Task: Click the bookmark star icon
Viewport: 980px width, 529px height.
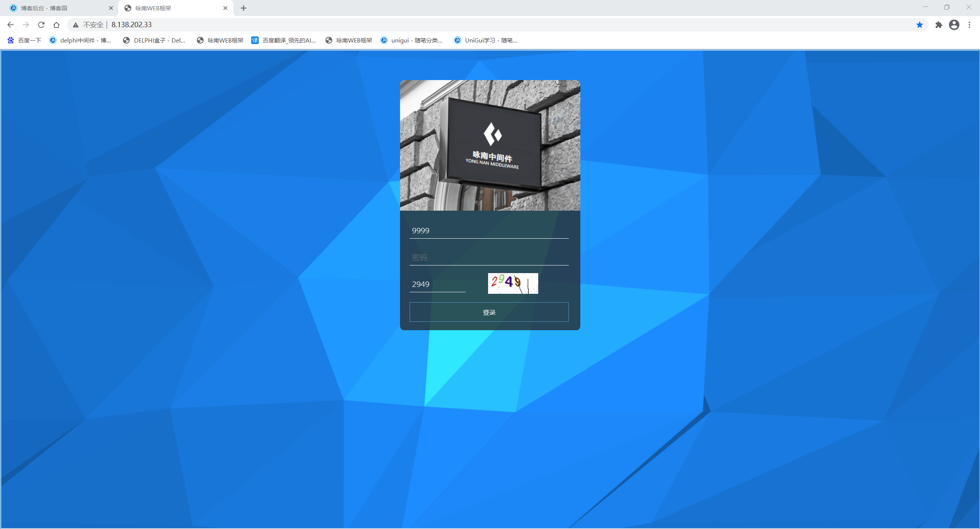Action: 920,25
